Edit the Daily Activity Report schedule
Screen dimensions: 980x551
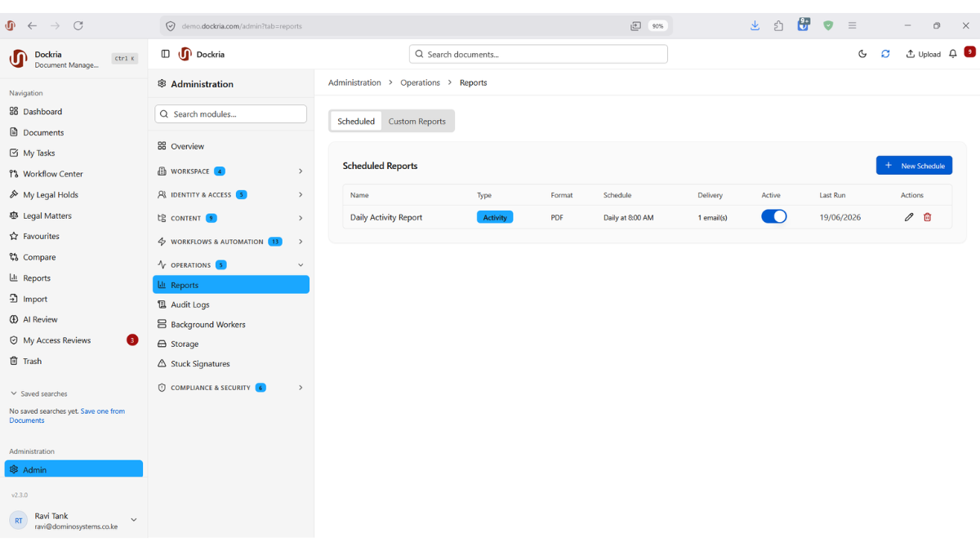point(909,217)
